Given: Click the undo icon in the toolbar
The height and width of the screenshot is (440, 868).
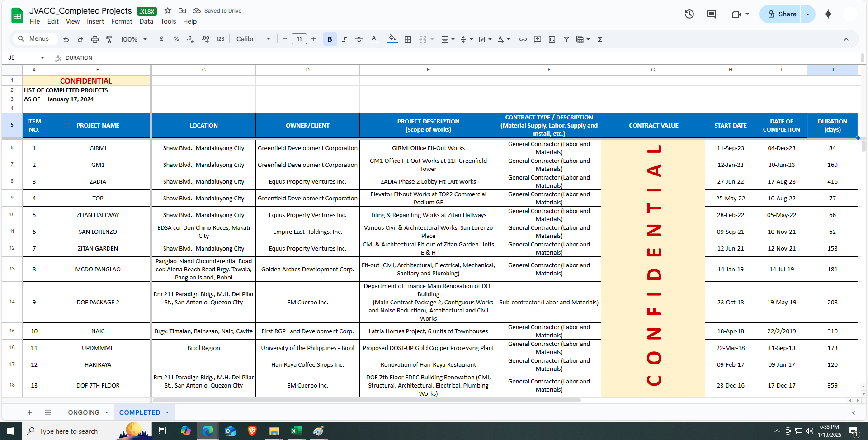Looking at the screenshot, I should point(66,39).
